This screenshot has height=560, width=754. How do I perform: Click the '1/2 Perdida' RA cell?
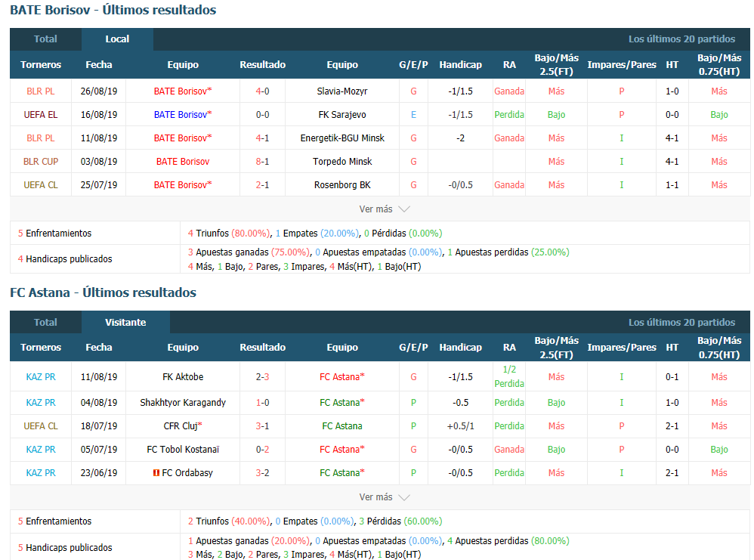click(509, 376)
